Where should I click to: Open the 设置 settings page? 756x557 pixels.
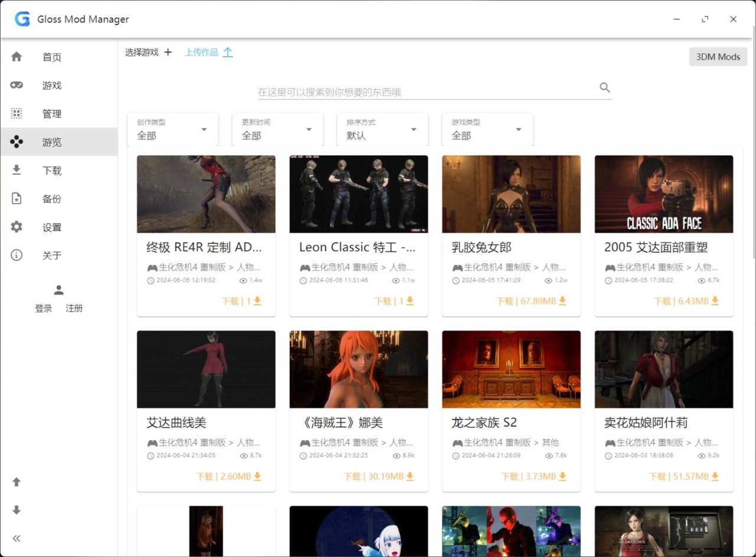click(x=59, y=227)
